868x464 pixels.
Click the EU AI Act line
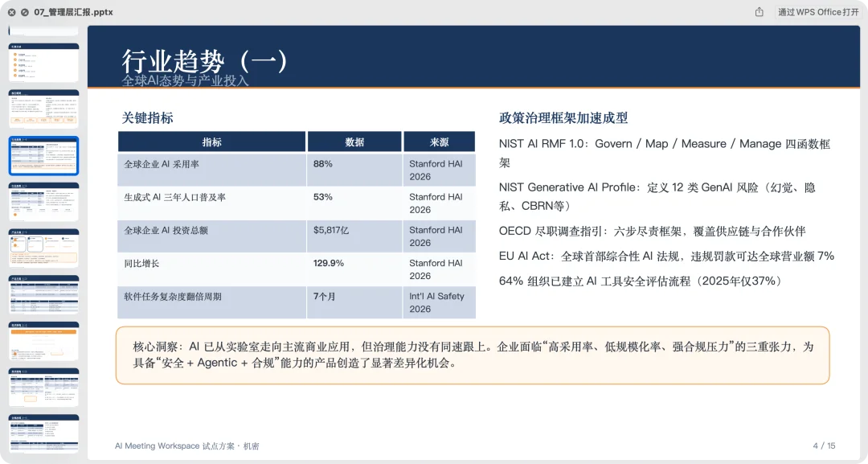click(x=666, y=256)
